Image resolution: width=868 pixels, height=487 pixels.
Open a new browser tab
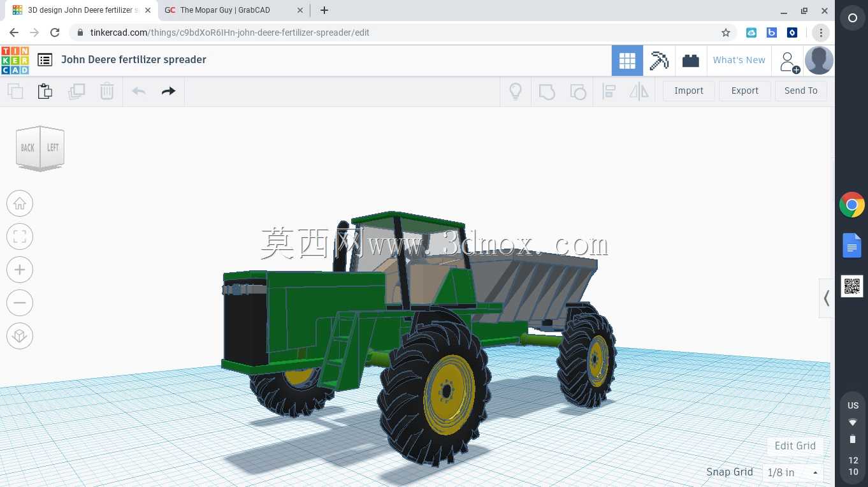[x=324, y=10]
